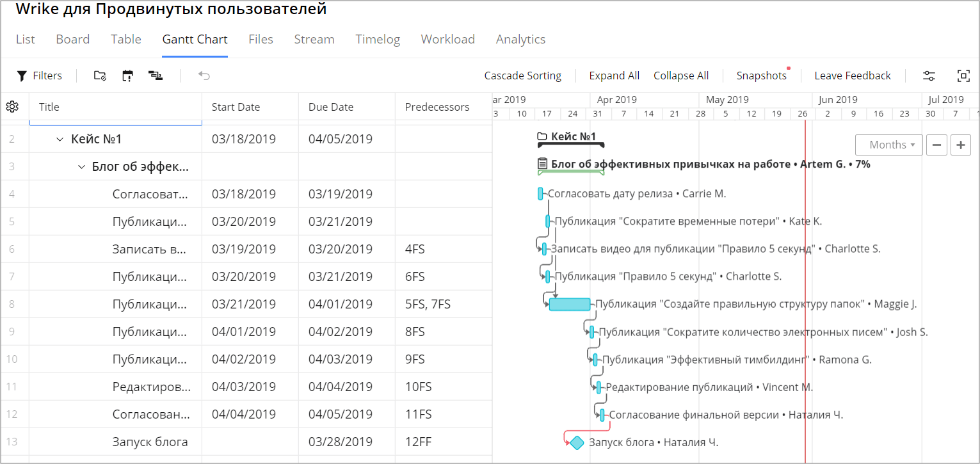
Task: Click the wide Публикация task bar in Gantt
Action: point(570,304)
